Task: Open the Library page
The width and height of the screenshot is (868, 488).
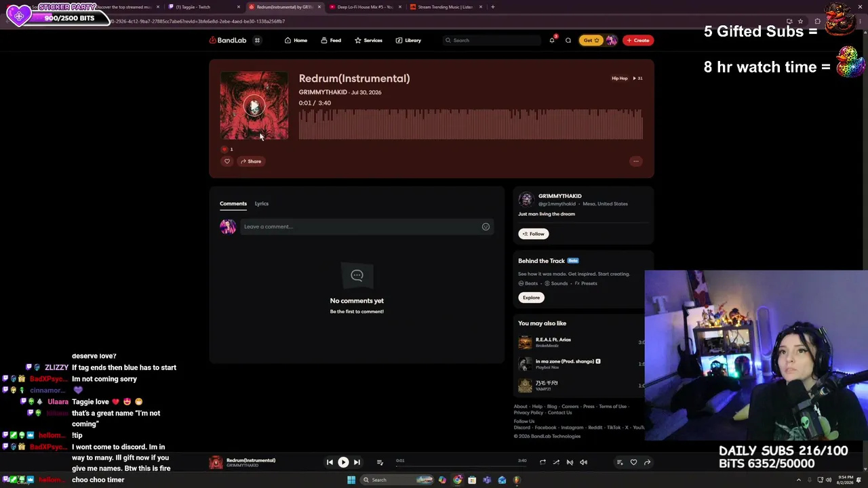Action: [x=408, y=40]
